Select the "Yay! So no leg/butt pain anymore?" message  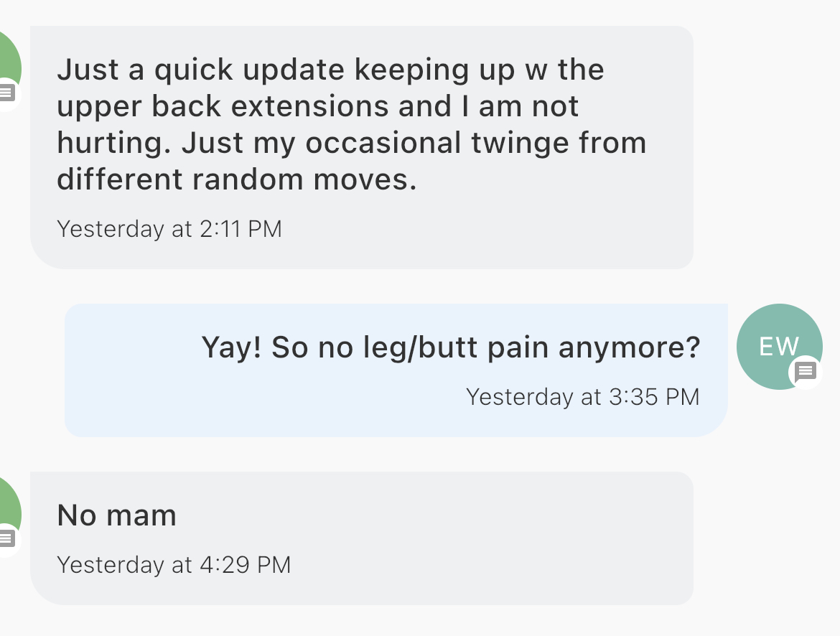click(396, 370)
